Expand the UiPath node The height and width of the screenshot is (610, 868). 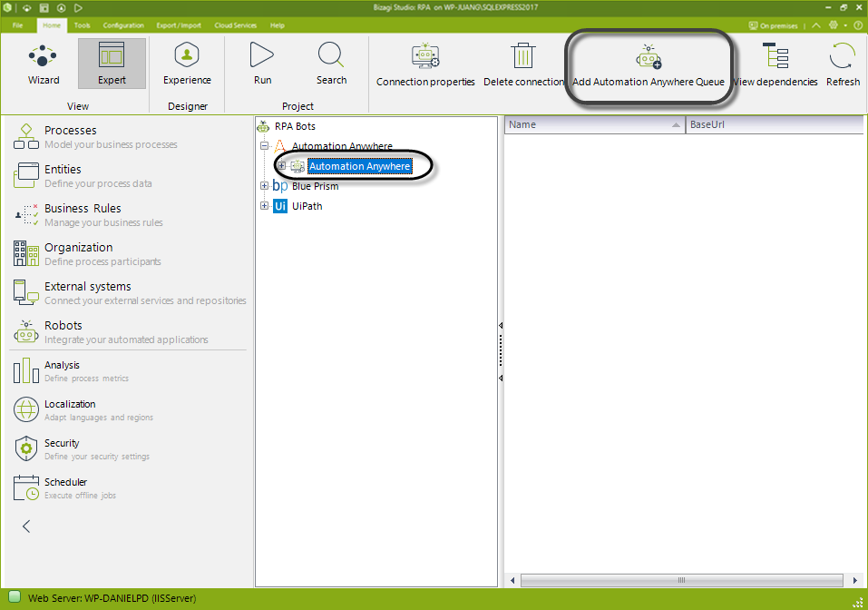pos(265,206)
